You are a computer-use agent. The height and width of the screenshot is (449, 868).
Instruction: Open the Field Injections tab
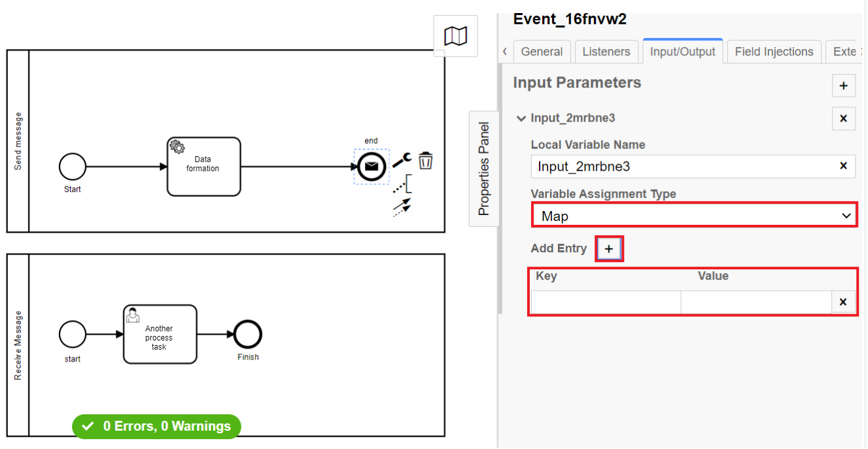pyautogui.click(x=774, y=52)
